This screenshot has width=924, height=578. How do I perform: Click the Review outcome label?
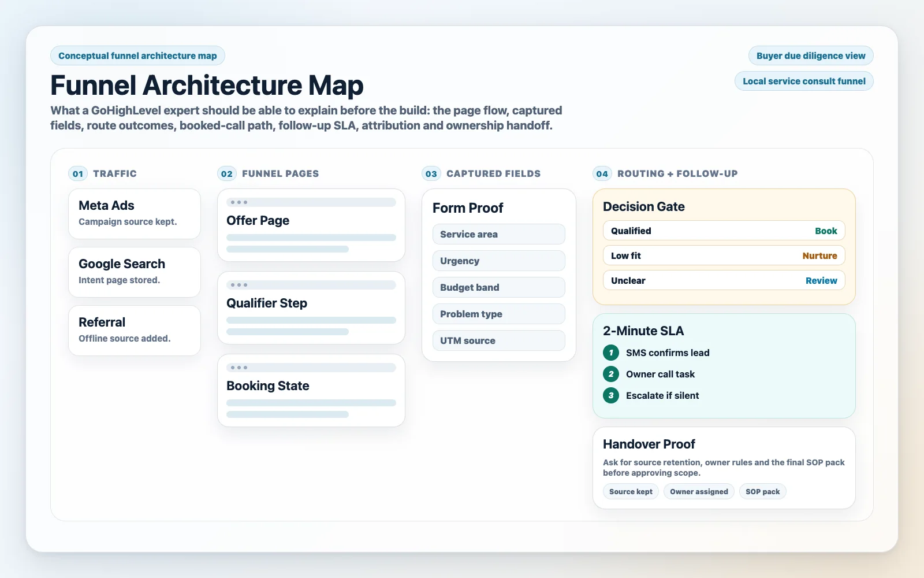click(821, 280)
